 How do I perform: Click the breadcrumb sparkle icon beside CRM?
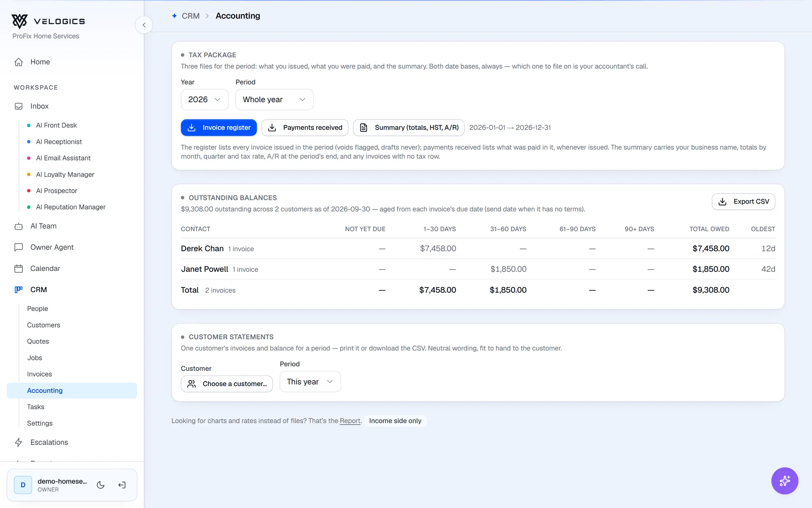[174, 16]
